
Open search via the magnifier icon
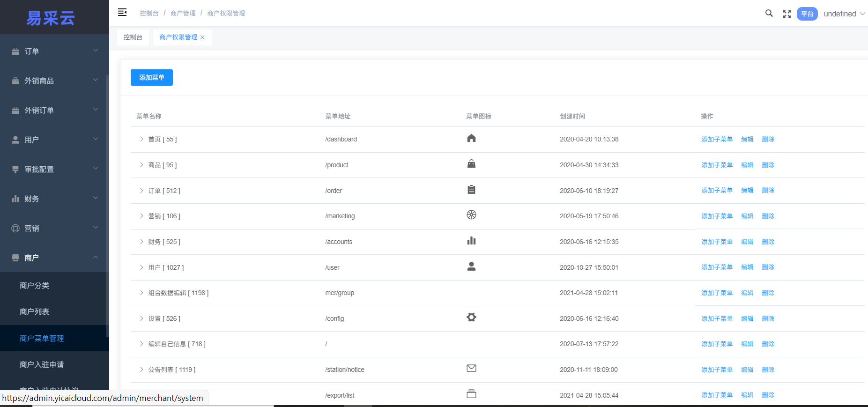[769, 14]
